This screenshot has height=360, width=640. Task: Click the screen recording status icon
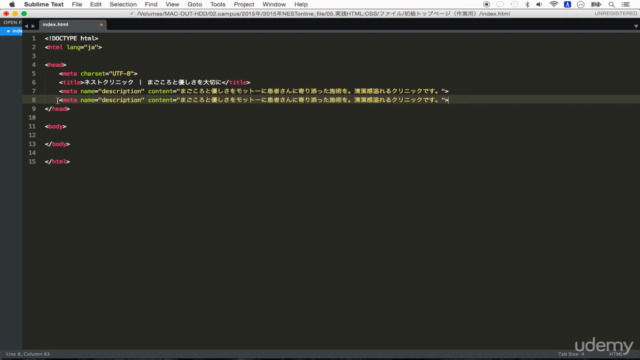click(486, 4)
